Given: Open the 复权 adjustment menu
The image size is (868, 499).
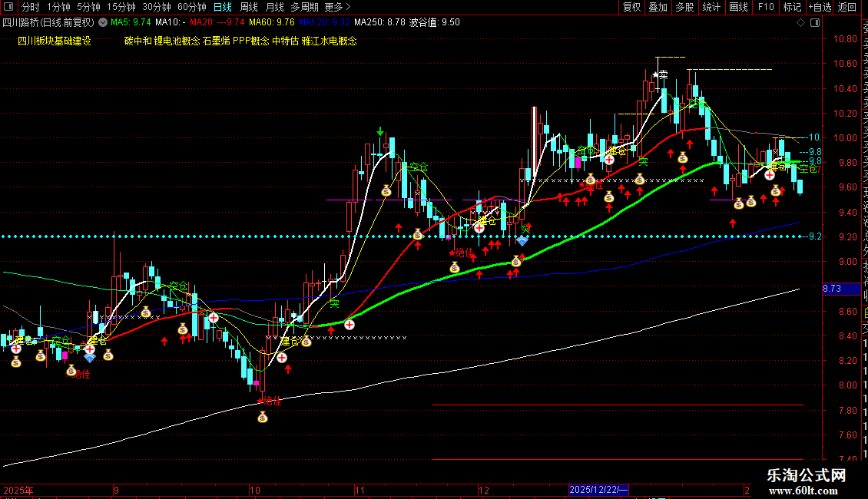Looking at the screenshot, I should (631, 7).
